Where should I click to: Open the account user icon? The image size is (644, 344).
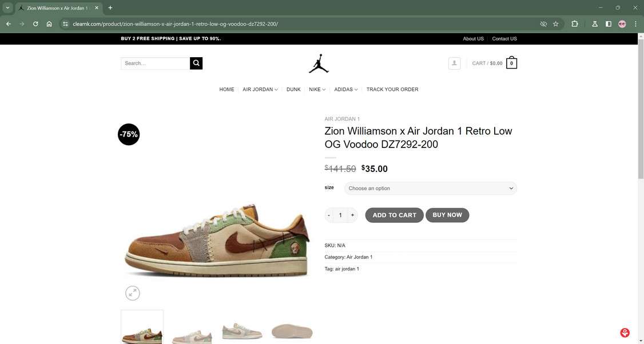tap(454, 63)
